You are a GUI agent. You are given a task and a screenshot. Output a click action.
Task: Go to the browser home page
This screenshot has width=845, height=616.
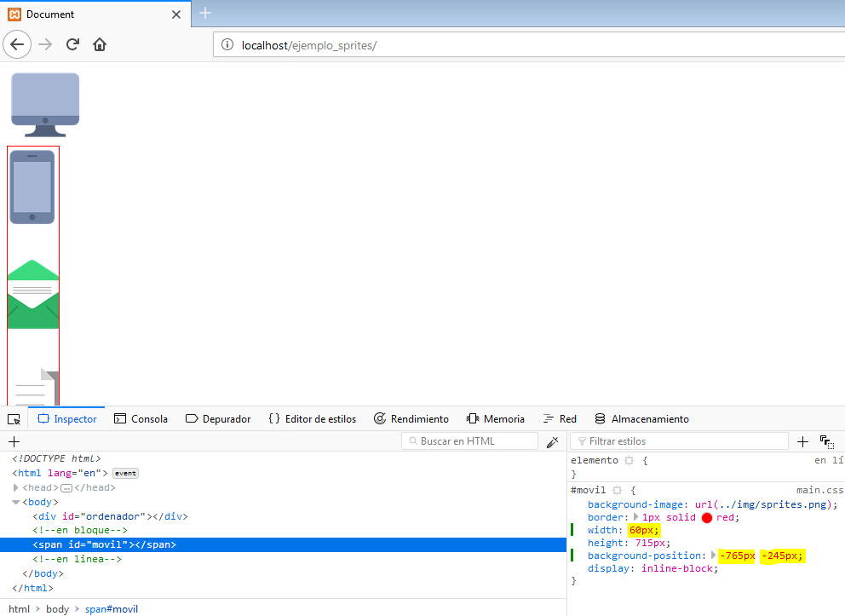(x=100, y=44)
